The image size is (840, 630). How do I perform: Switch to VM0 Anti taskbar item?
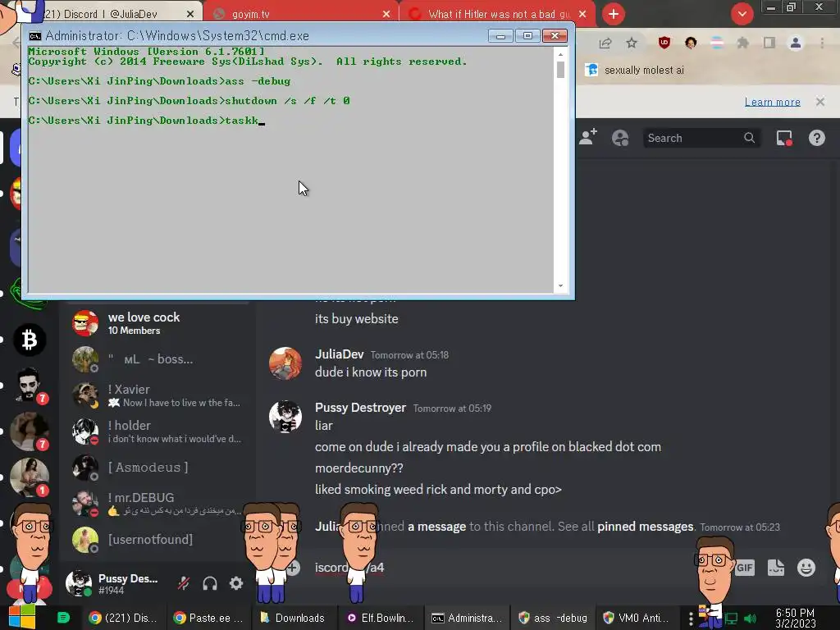(637, 618)
